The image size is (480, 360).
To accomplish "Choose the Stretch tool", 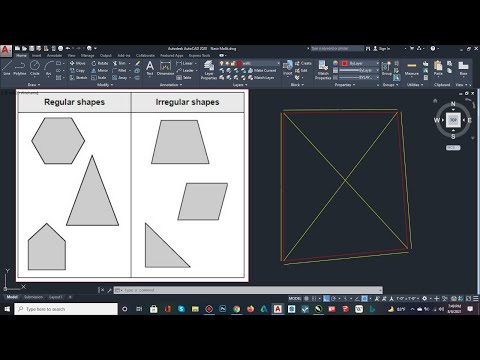I will coord(78,78).
